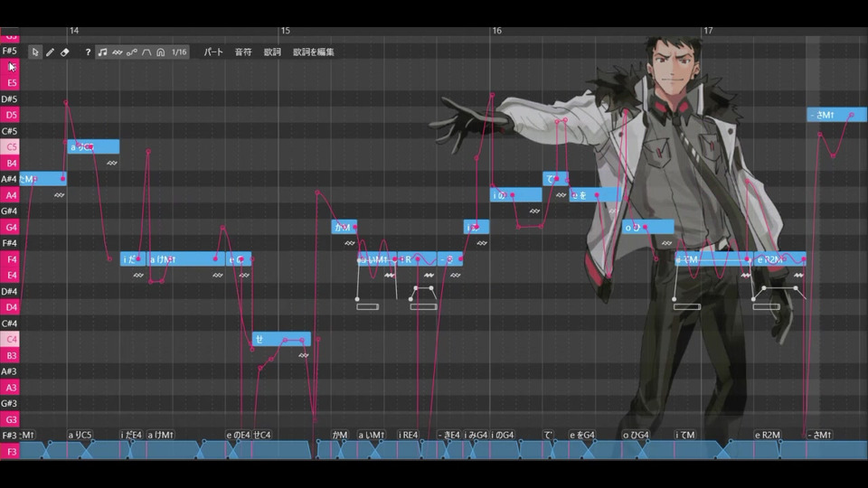The height and width of the screenshot is (488, 868).
Task: Click vibrato icon under 'i だ' note
Action: 138,275
